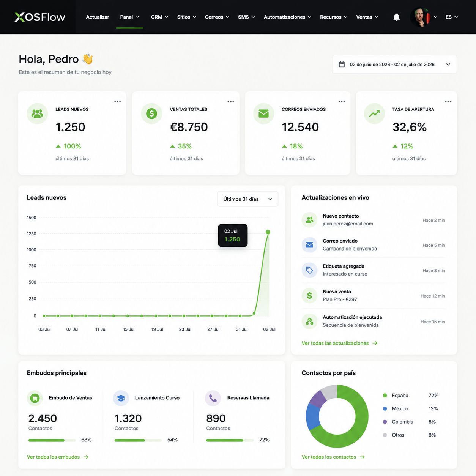Click the Embudo de Ventas cart icon
This screenshot has height=476, width=476.
[35, 398]
